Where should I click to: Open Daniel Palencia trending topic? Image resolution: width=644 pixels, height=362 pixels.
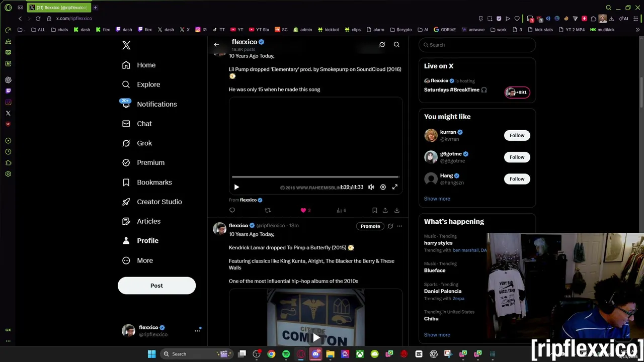coord(443,291)
